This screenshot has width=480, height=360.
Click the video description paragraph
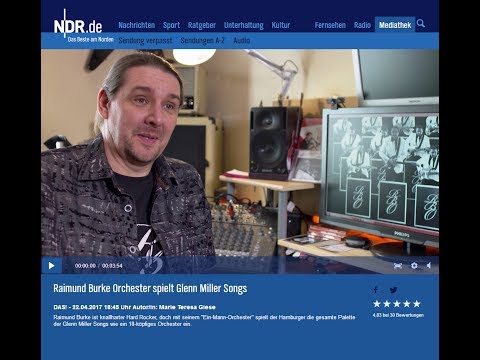click(x=204, y=320)
